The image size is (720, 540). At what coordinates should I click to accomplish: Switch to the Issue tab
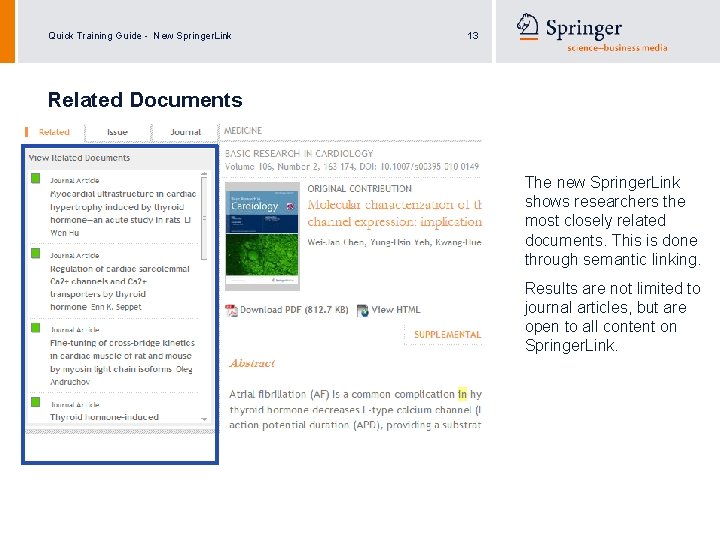[117, 132]
